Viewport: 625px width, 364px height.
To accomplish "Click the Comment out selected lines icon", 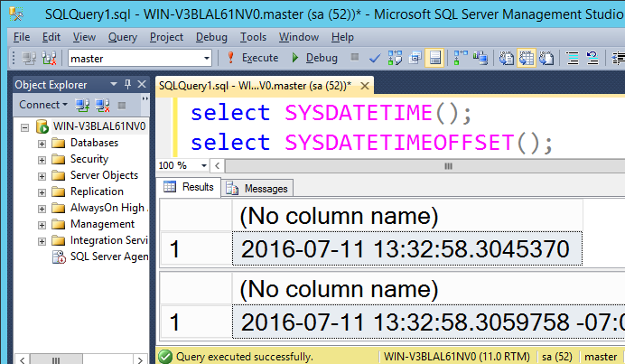I will pyautogui.click(x=573, y=58).
